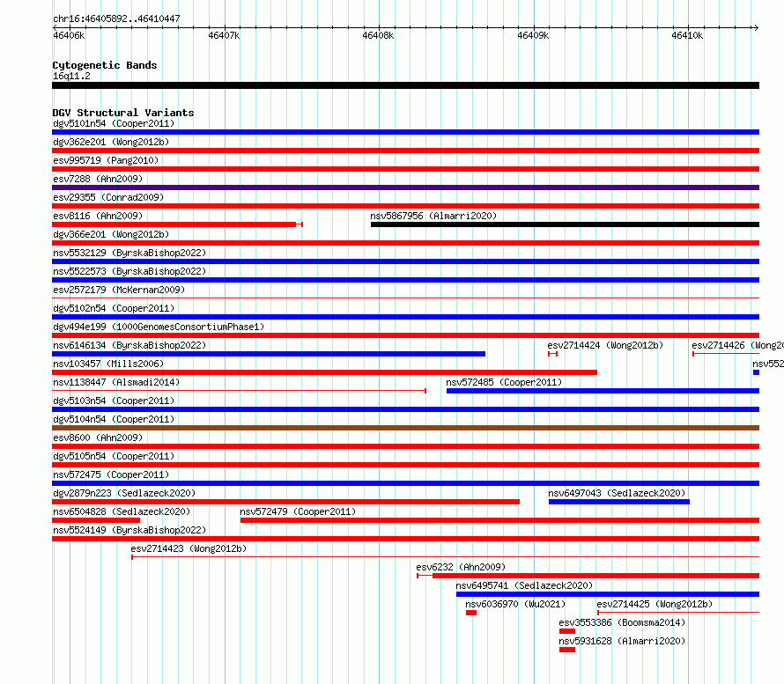Click the esv2714425 (Wong2012b) label
Image resolution: width=784 pixels, height=684 pixels.
[x=655, y=604]
